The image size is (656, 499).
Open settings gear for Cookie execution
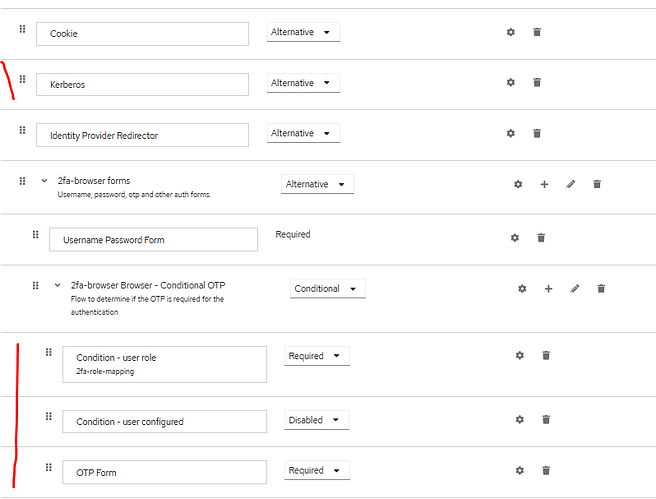coord(511,32)
